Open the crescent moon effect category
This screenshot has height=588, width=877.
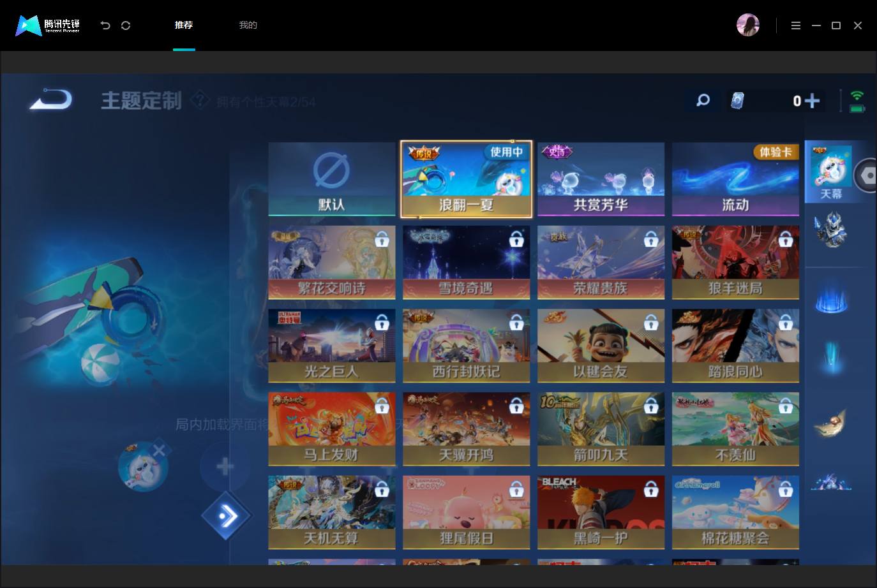[830, 422]
